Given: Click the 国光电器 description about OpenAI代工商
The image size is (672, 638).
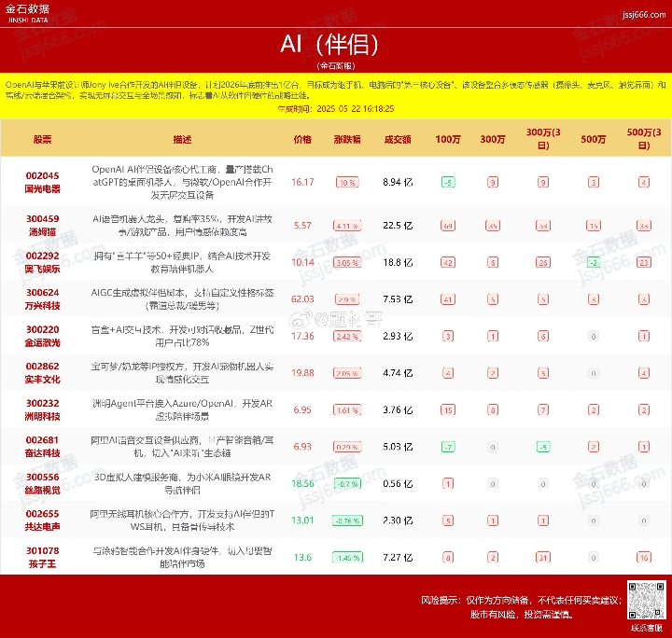Looking at the screenshot, I should tap(182, 183).
